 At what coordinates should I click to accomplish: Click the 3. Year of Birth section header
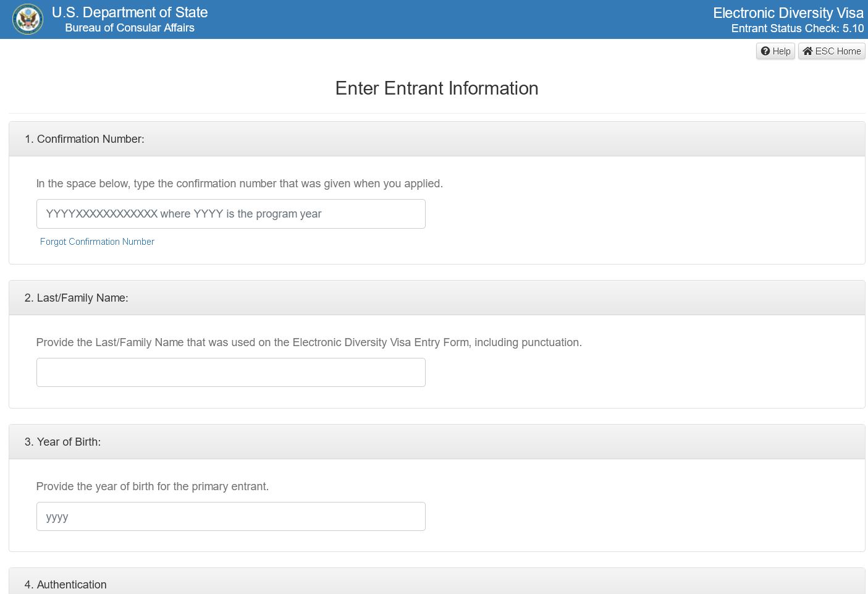point(63,442)
